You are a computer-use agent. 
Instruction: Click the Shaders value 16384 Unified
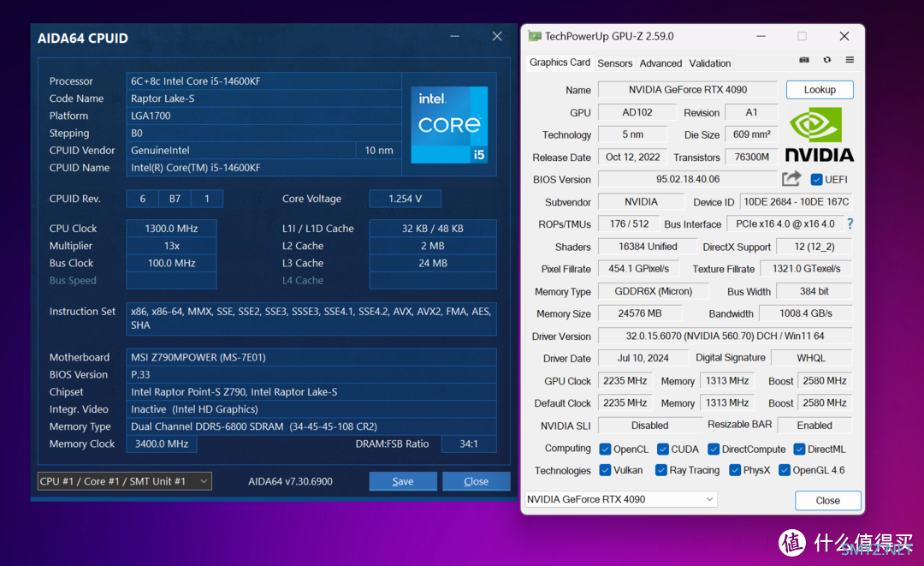click(x=648, y=247)
